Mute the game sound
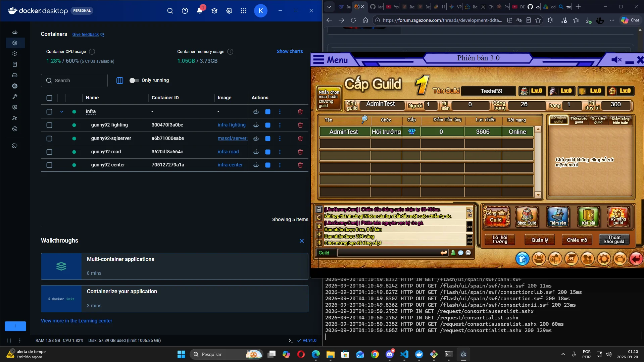Image resolution: width=644 pixels, height=362 pixels. 616,60
